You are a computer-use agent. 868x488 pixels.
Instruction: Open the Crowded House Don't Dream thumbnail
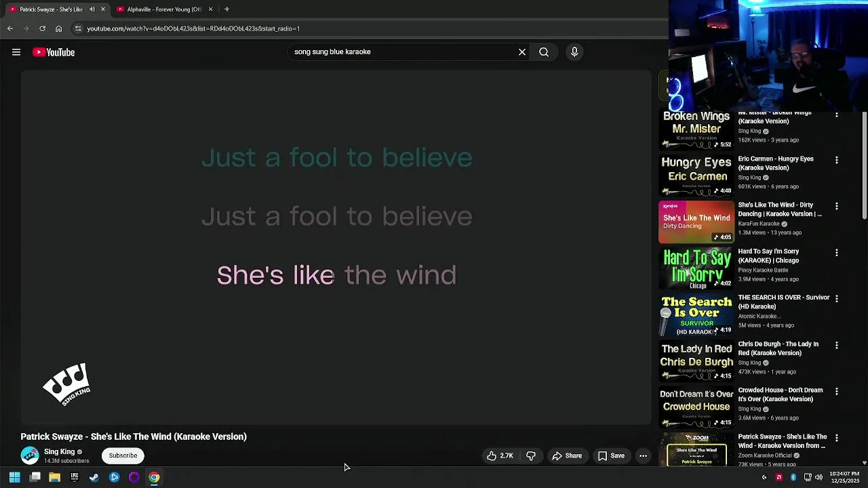point(696,407)
